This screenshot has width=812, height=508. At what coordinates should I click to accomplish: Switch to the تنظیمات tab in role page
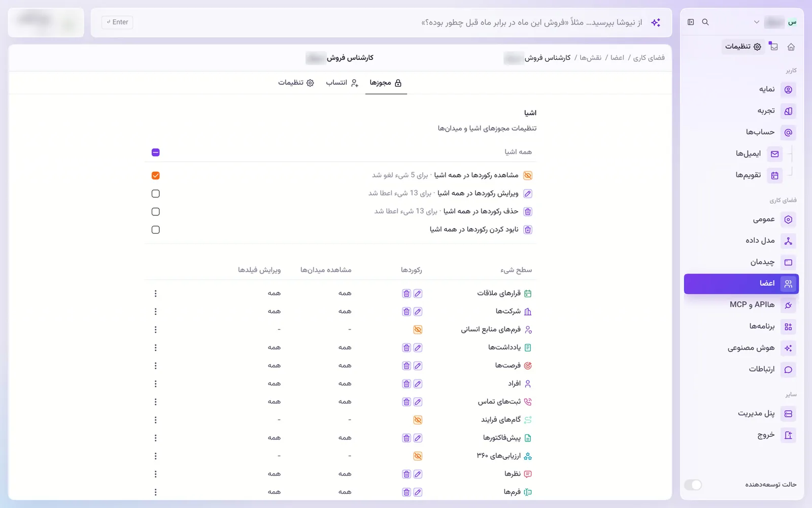[296, 83]
